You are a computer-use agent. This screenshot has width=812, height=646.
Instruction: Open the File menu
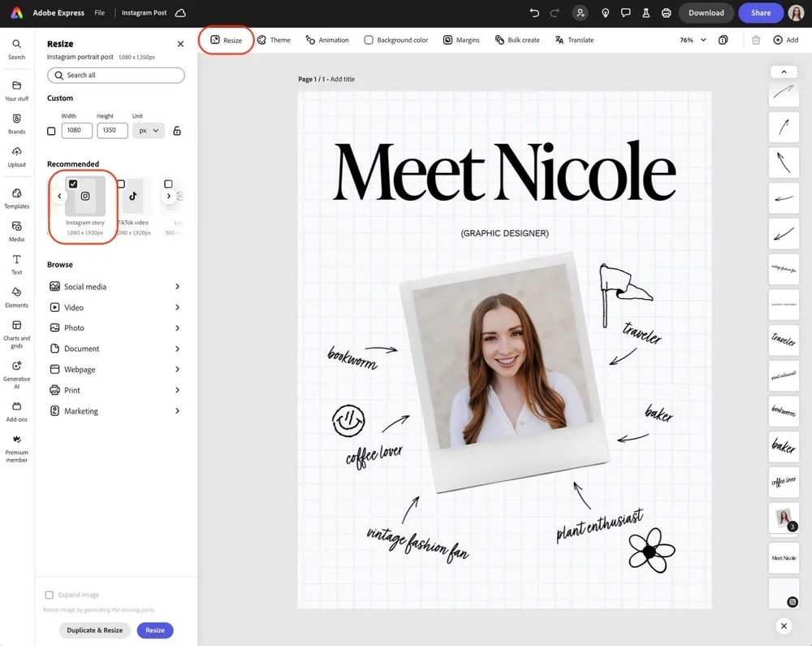coord(99,13)
